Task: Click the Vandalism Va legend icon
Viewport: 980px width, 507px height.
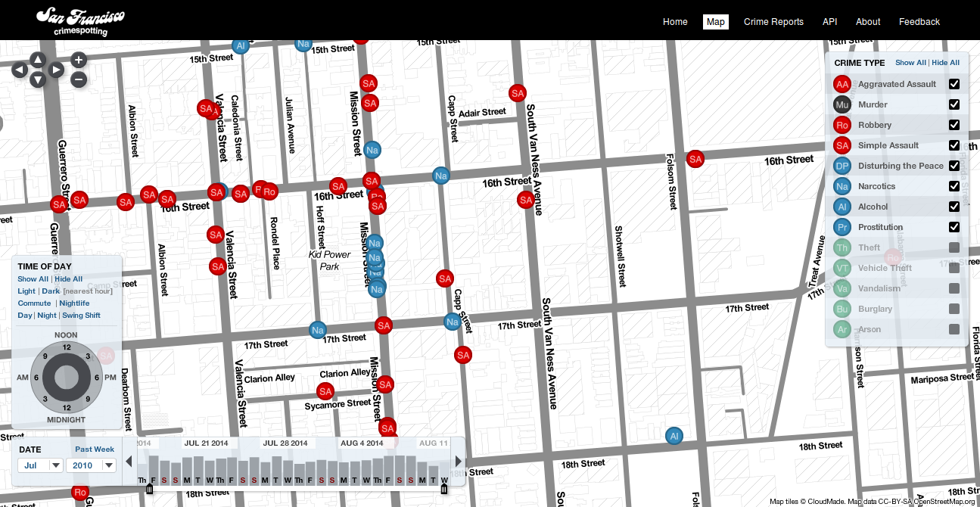Action: (x=842, y=288)
